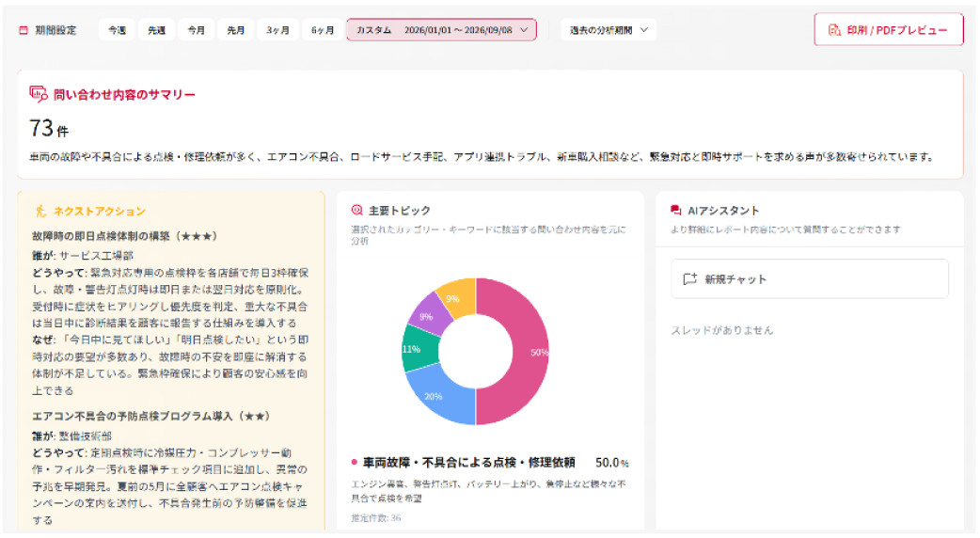Click the スレッドがありません message
980x538 pixels.
[722, 330]
